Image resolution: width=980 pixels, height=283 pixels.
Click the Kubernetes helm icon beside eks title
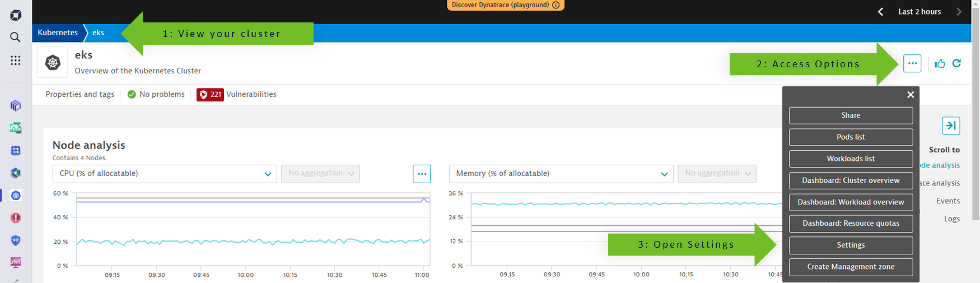coord(53,62)
